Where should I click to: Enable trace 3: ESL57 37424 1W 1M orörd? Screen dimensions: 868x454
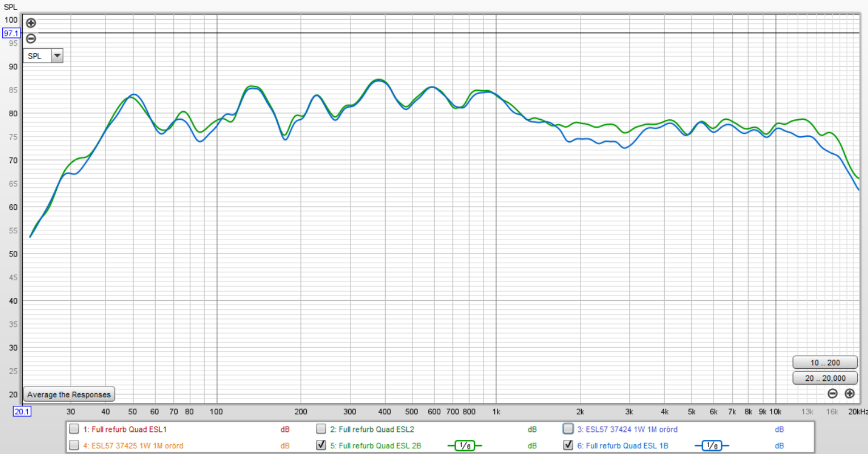tap(568, 429)
